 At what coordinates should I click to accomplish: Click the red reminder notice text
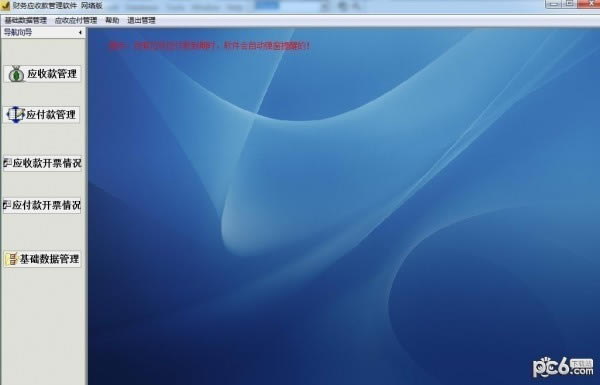(210, 46)
